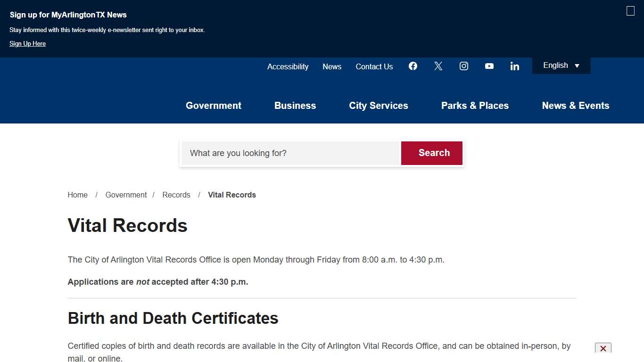Dismiss the newsletter banner with the square icon

coord(630,10)
